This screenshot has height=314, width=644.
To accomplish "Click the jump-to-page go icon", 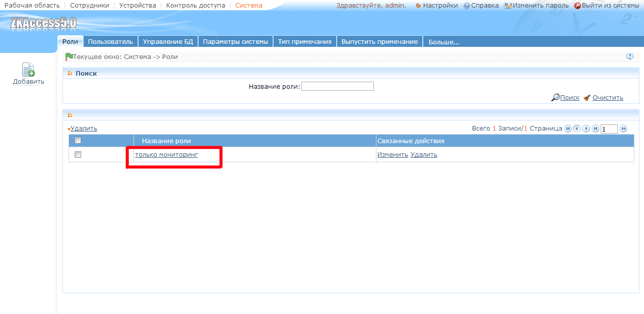I will (x=623, y=129).
